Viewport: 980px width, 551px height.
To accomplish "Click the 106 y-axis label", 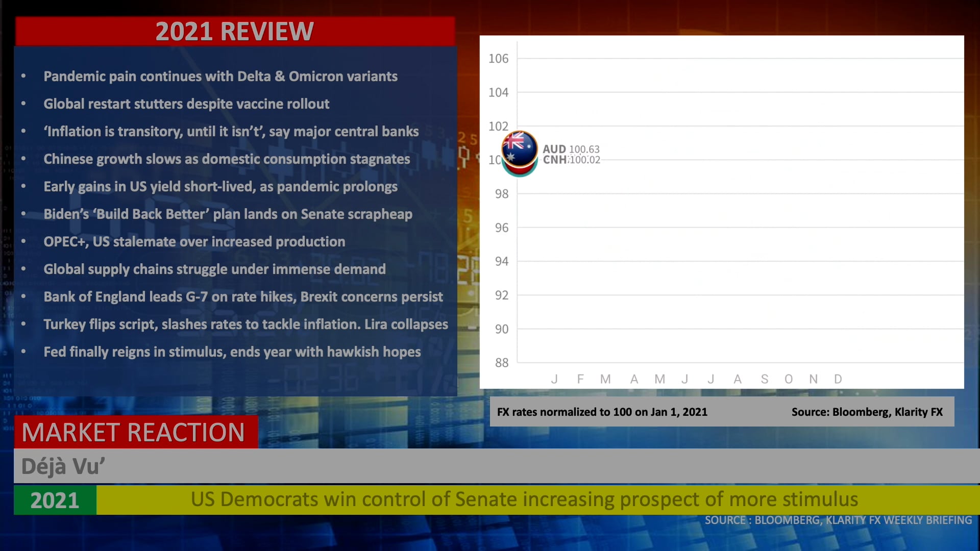I will pos(498,59).
